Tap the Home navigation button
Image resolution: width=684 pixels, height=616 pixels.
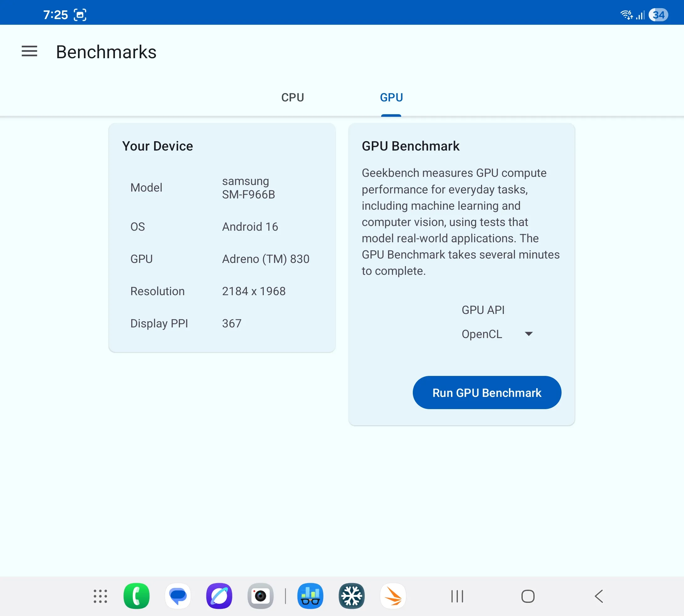pos(528,596)
